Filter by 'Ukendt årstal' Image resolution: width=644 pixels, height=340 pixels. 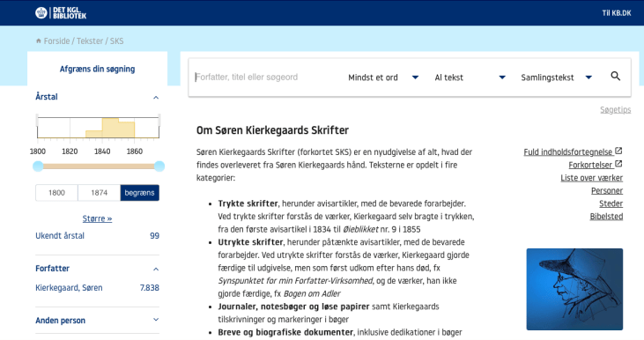click(60, 236)
